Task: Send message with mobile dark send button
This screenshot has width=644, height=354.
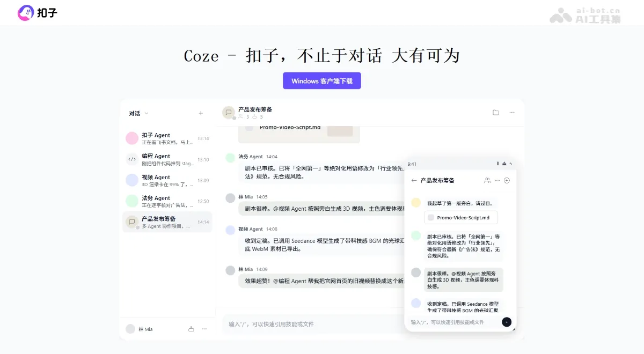Action: (x=507, y=322)
